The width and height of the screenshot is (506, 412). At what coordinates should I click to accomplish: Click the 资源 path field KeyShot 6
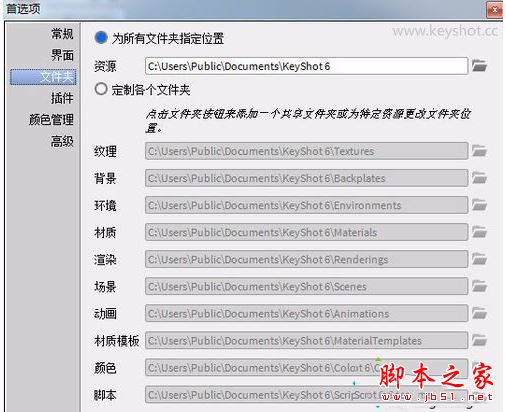tap(306, 66)
